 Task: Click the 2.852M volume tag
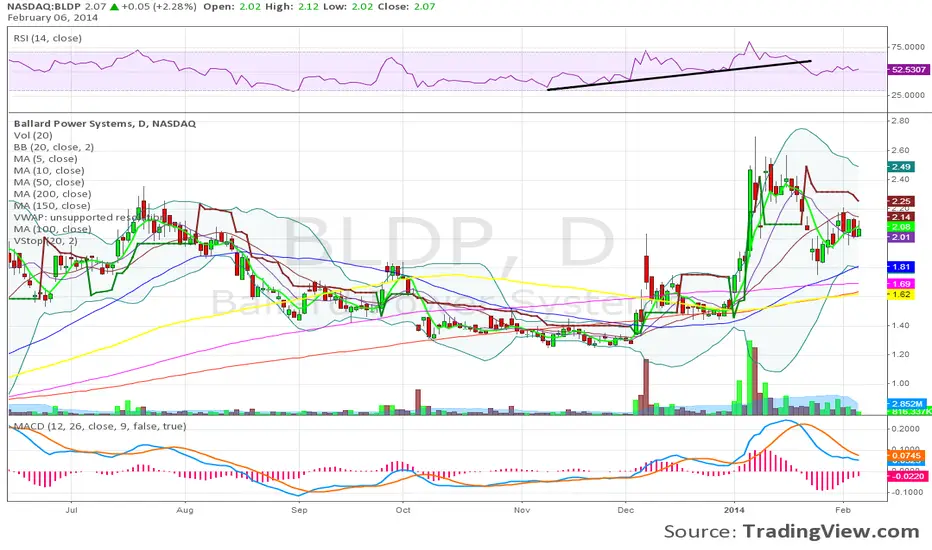click(908, 404)
